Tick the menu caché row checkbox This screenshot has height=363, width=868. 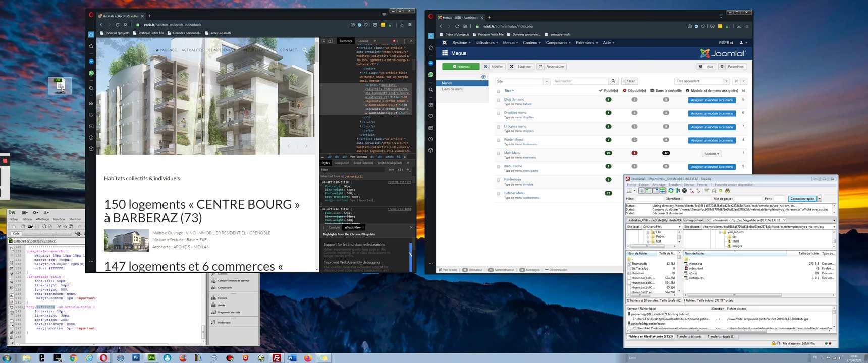point(498,167)
